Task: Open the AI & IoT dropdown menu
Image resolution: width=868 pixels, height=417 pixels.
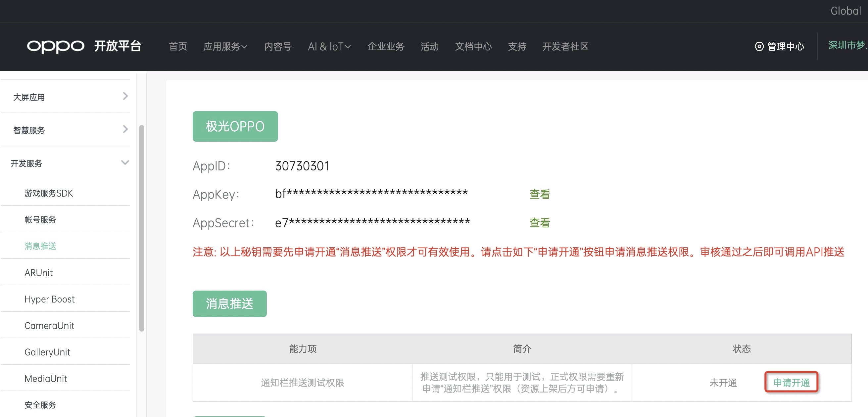Action: (329, 46)
